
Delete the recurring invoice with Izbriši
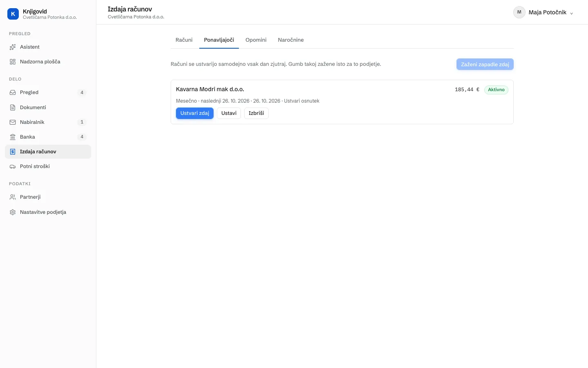coord(256,113)
